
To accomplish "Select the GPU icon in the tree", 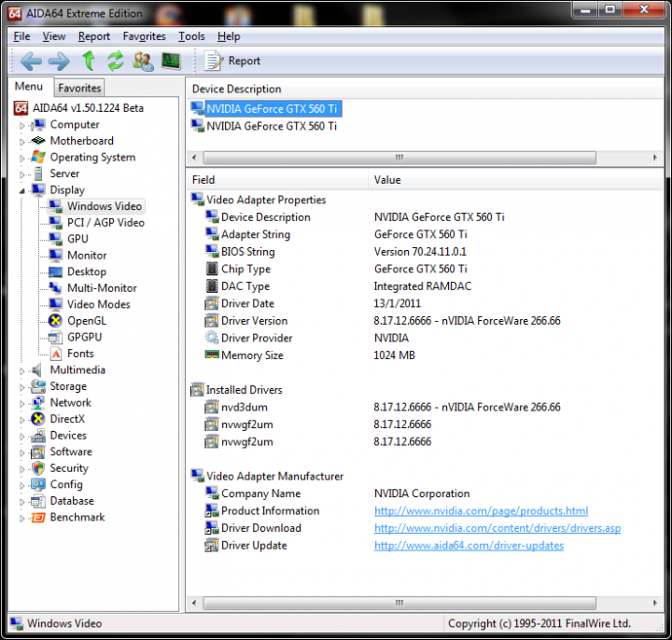I will pyautogui.click(x=55, y=239).
